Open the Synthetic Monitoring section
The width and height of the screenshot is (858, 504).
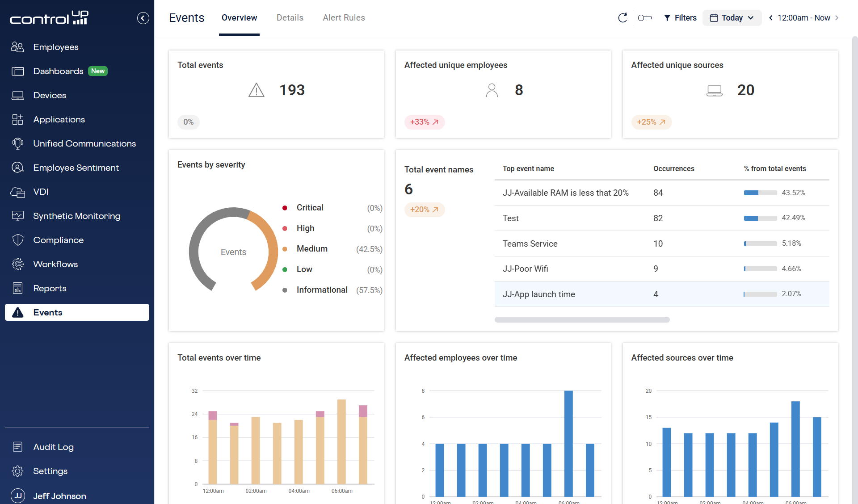coord(77,216)
